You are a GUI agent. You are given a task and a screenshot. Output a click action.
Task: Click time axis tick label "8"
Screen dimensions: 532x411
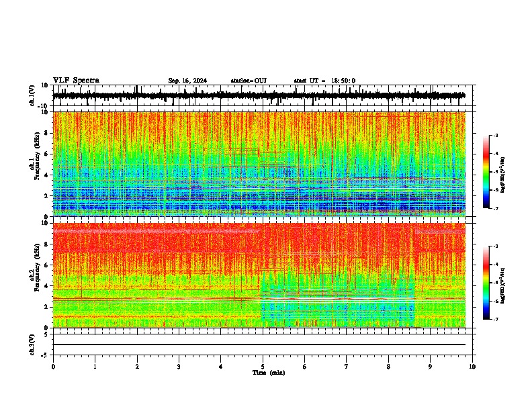388,367
